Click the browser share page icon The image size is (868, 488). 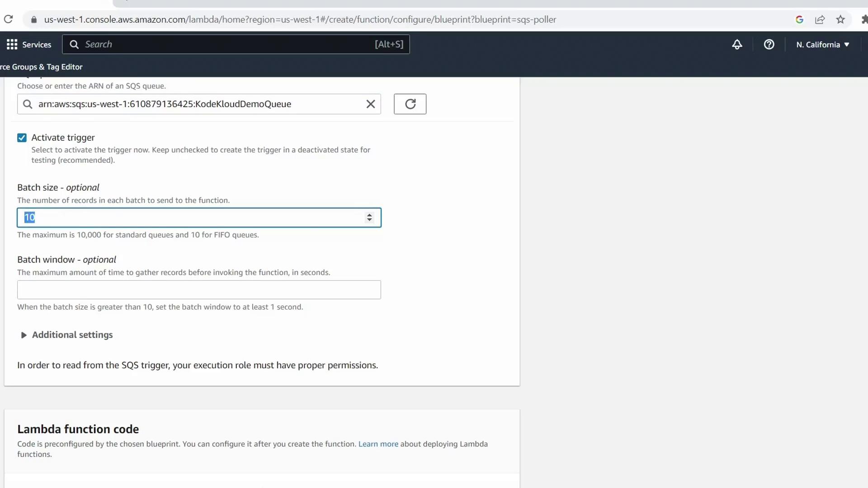pyautogui.click(x=820, y=19)
